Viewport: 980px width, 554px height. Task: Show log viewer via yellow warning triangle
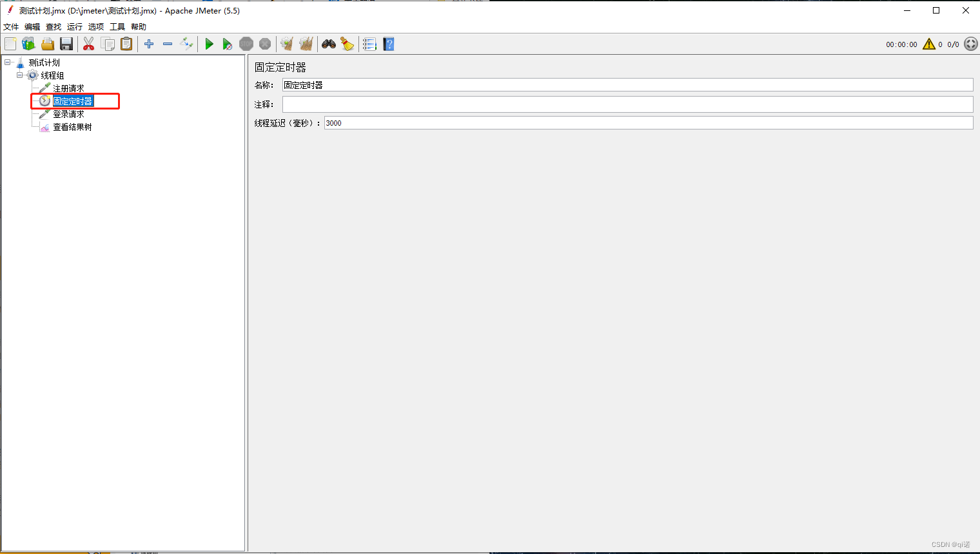(x=929, y=44)
